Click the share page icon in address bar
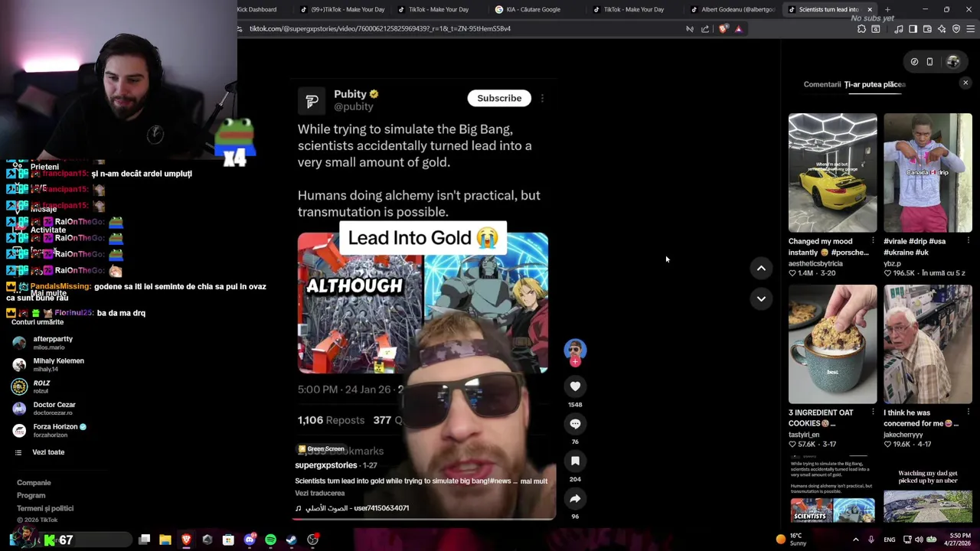This screenshot has width=980, height=551. 705,29
